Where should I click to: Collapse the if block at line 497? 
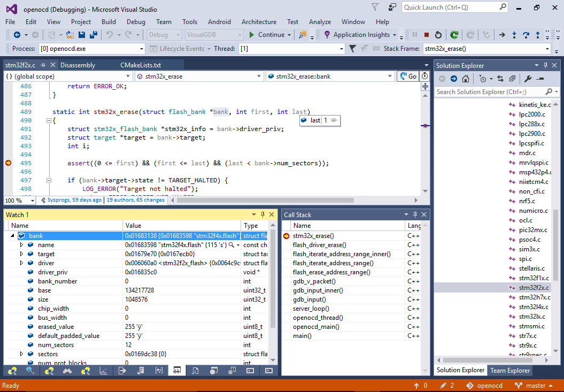49,180
